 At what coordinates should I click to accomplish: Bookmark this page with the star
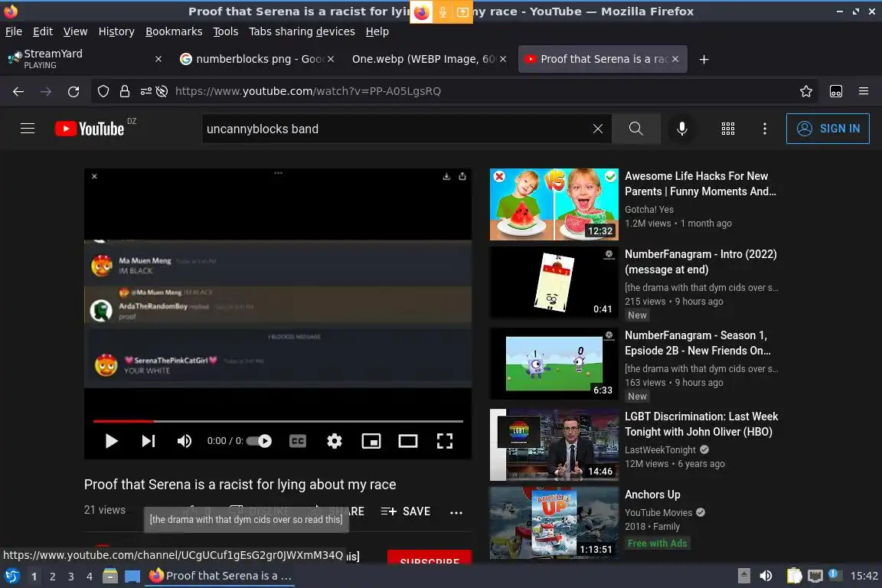click(x=806, y=91)
